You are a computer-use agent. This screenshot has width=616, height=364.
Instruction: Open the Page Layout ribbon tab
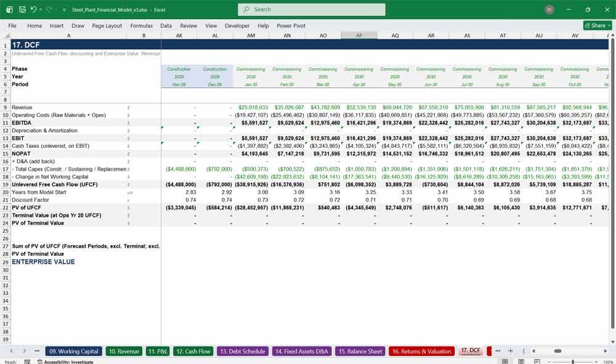coord(107,25)
